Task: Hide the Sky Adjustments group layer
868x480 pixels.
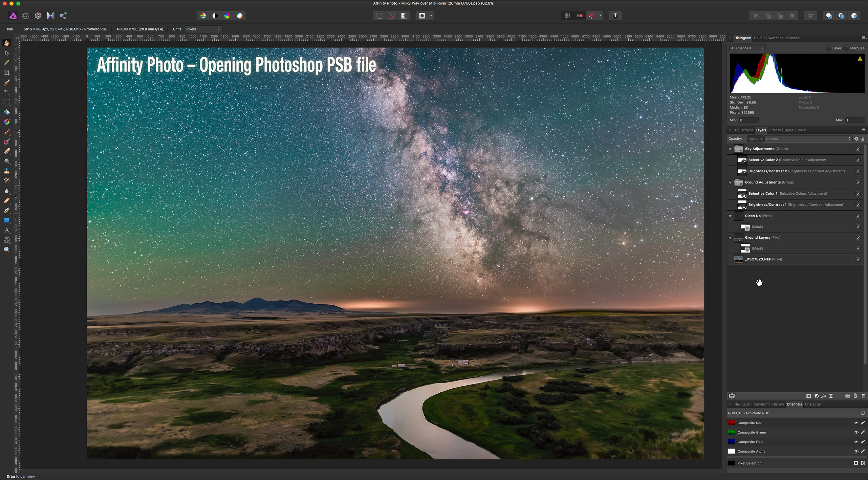Action: (858, 149)
